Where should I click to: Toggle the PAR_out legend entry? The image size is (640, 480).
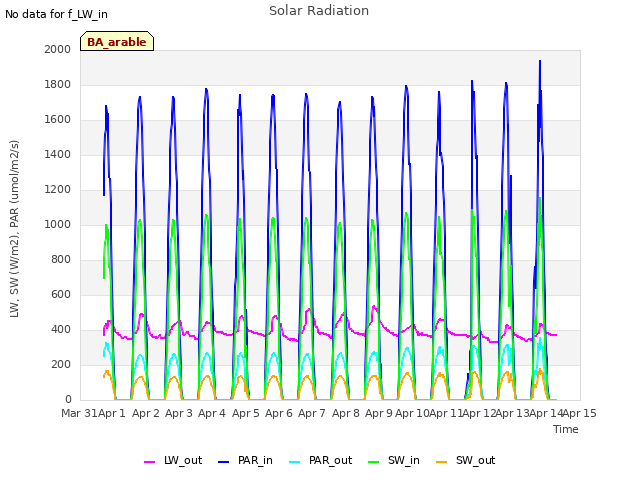point(320,460)
